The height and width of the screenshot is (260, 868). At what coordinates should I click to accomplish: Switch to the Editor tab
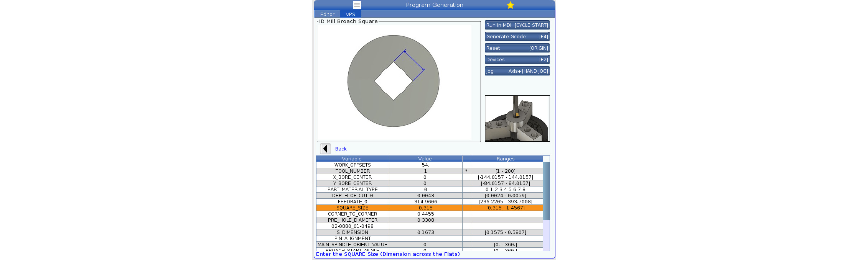[327, 14]
